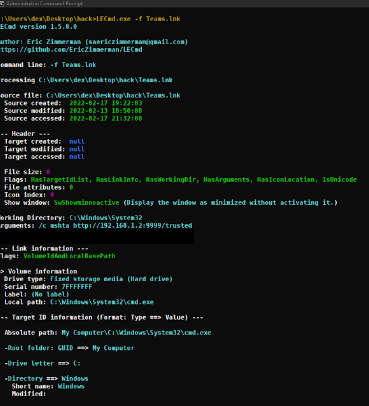Select the SwShowminnoactive value
369x406 pixels.
(87, 203)
